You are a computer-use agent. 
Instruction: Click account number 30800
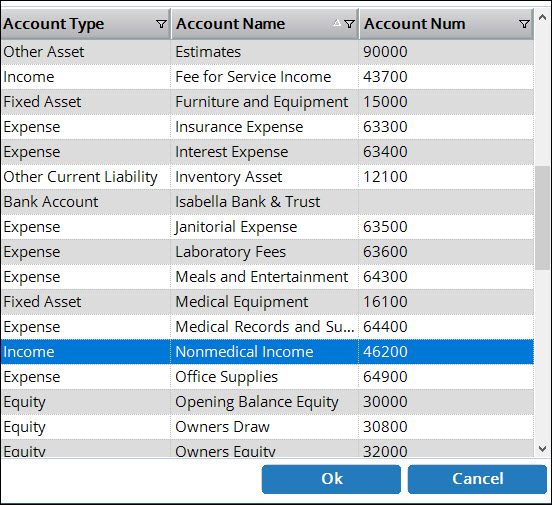[x=385, y=427]
